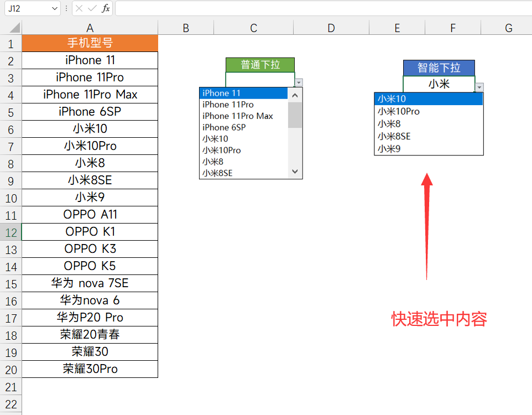This screenshot has height=415, width=532.
Task: Select column A header
Action: 90,28
